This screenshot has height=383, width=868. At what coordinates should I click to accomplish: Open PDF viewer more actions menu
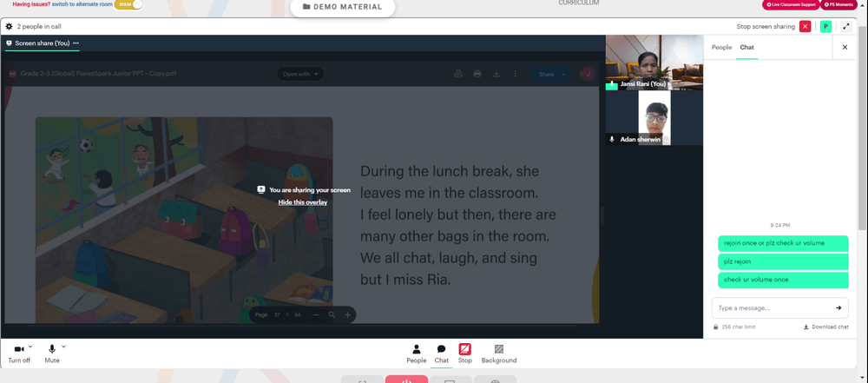pyautogui.click(x=516, y=74)
